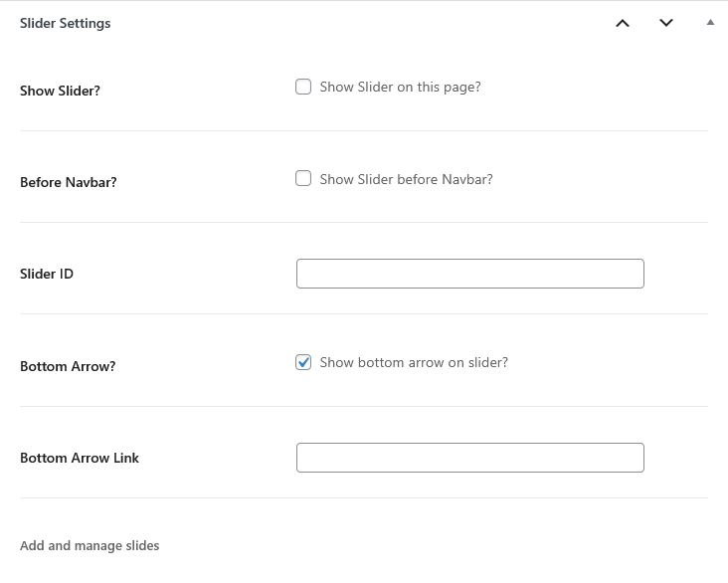Collapse Slider Settings panel with triangle toggle

pos(710,22)
